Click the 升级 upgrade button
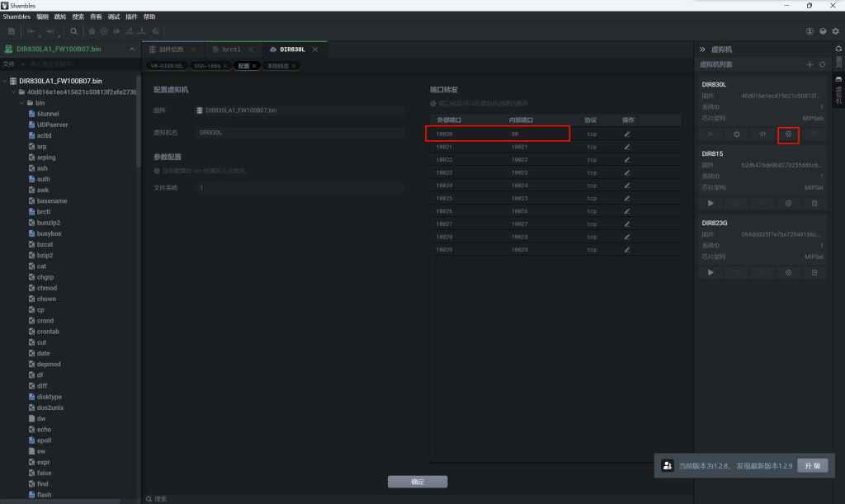845x504 pixels. 812,465
